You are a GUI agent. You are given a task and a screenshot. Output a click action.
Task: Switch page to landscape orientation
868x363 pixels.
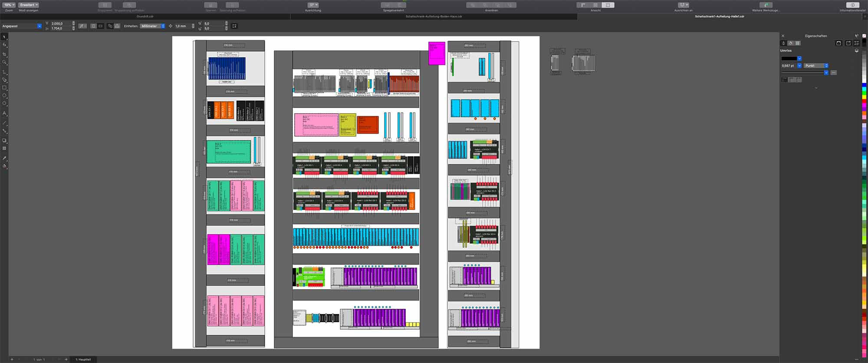click(101, 26)
